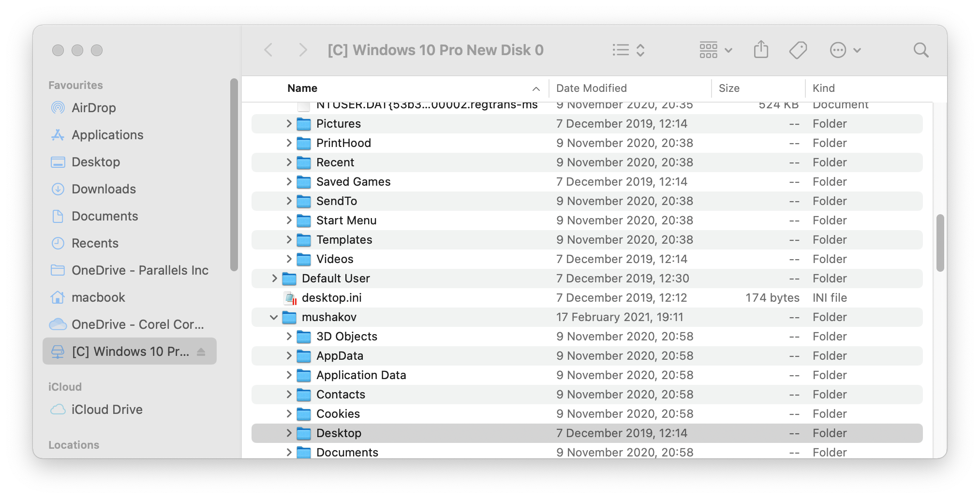
Task: Click the Tags icon in toolbar
Action: click(798, 50)
